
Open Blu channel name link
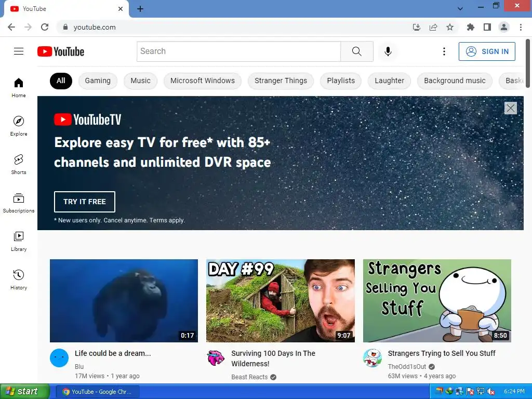tap(79, 367)
